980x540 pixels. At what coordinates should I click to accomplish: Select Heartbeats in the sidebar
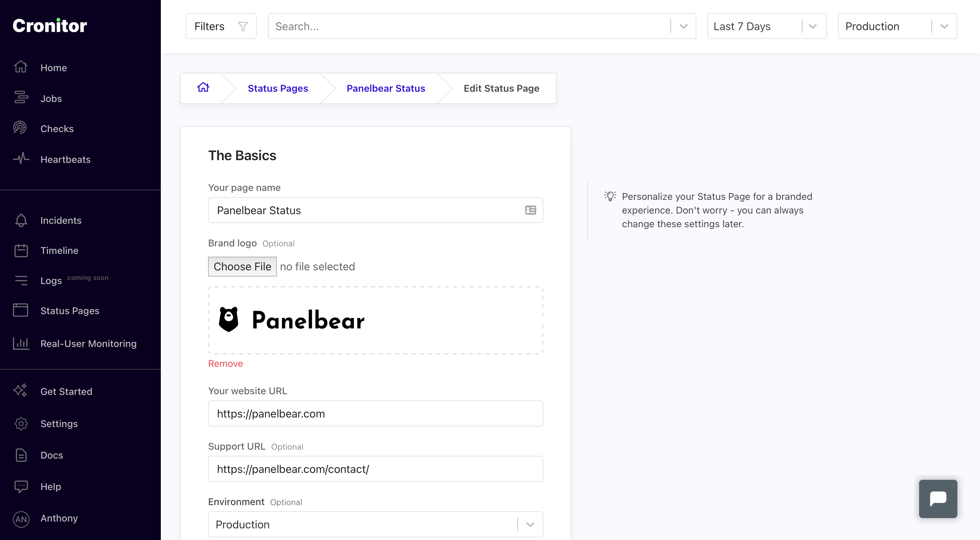(65, 159)
